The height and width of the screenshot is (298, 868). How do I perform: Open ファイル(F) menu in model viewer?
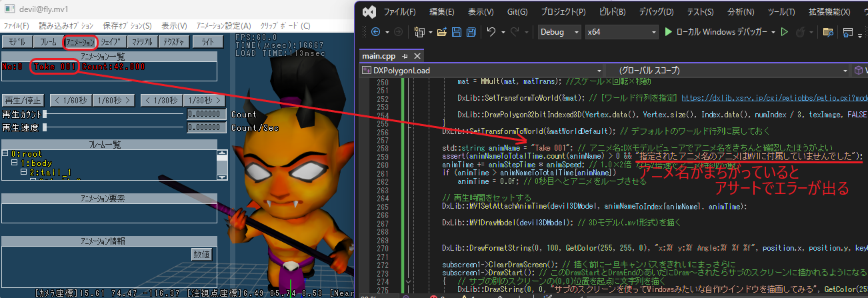click(17, 25)
